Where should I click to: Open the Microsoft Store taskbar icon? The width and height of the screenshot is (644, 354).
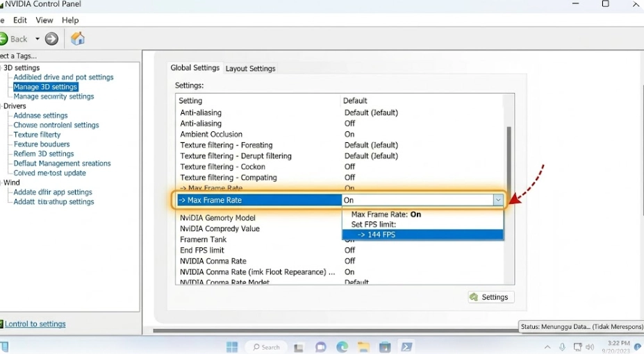point(385,347)
